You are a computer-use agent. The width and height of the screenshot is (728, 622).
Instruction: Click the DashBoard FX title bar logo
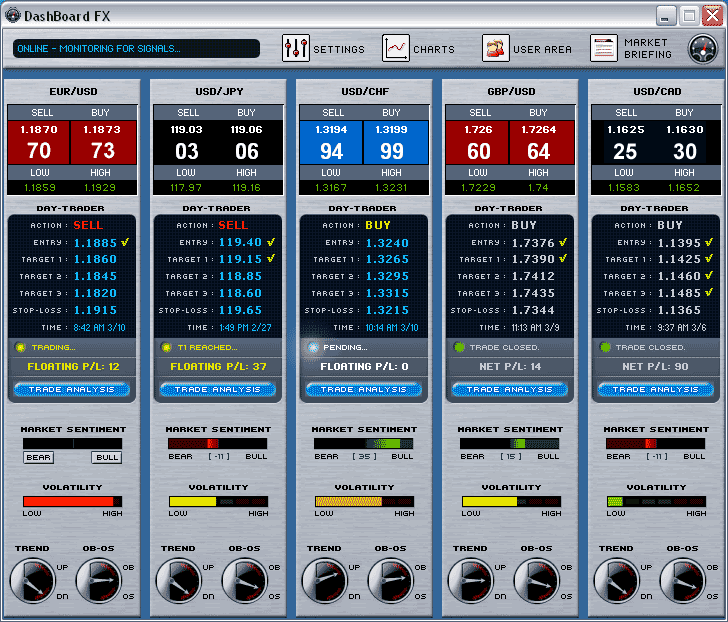click(13, 15)
